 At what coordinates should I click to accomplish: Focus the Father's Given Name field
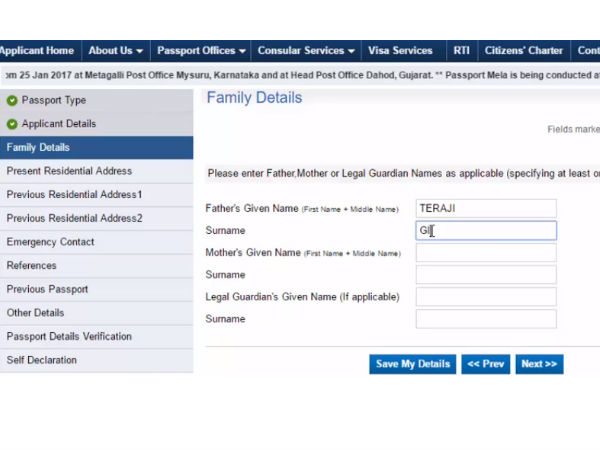pyautogui.click(x=485, y=208)
